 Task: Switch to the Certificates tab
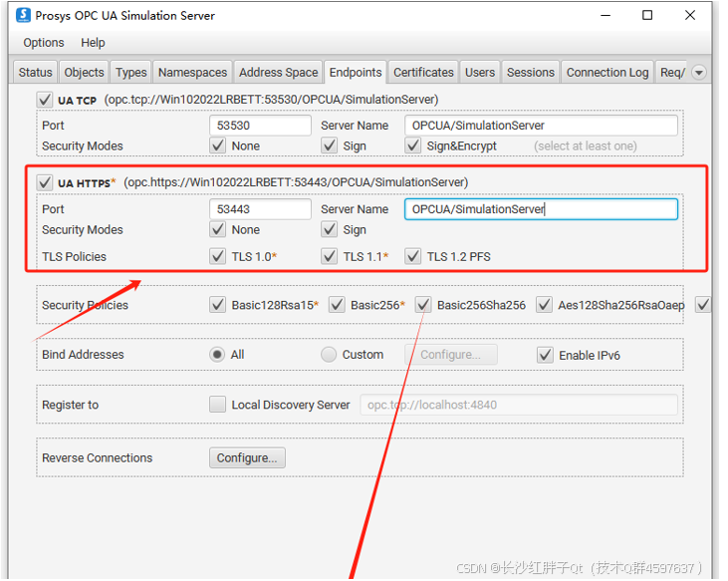pos(423,73)
